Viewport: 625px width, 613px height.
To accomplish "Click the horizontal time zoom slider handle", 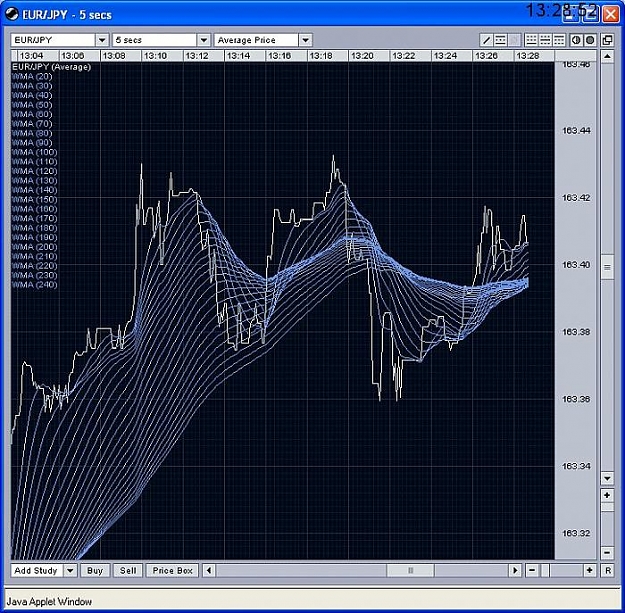I will [545, 570].
